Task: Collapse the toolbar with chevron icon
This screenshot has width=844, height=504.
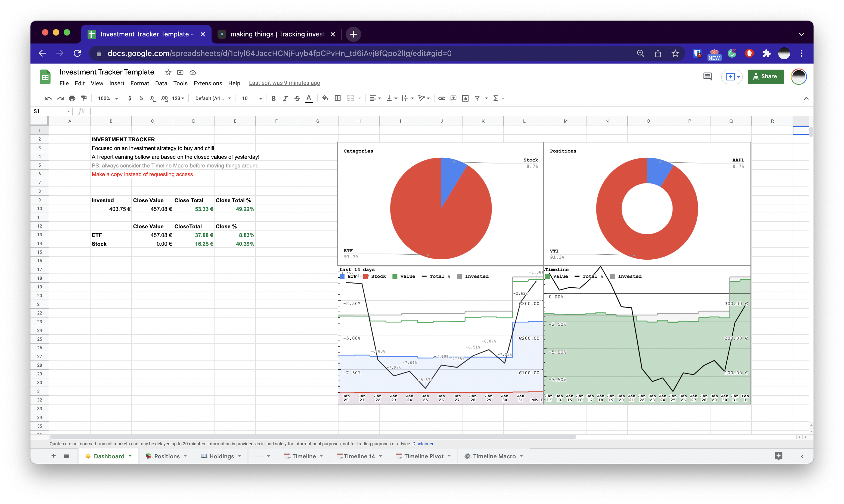Action: coord(806,98)
